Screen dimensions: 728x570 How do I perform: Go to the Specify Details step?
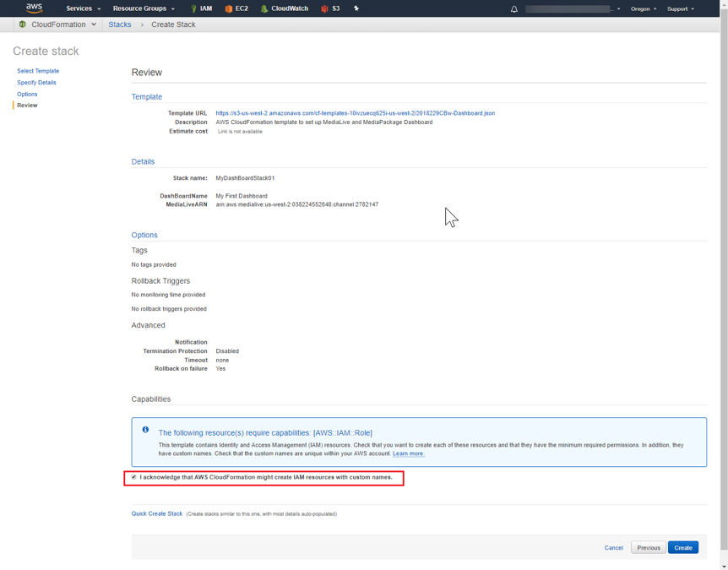tap(36, 83)
